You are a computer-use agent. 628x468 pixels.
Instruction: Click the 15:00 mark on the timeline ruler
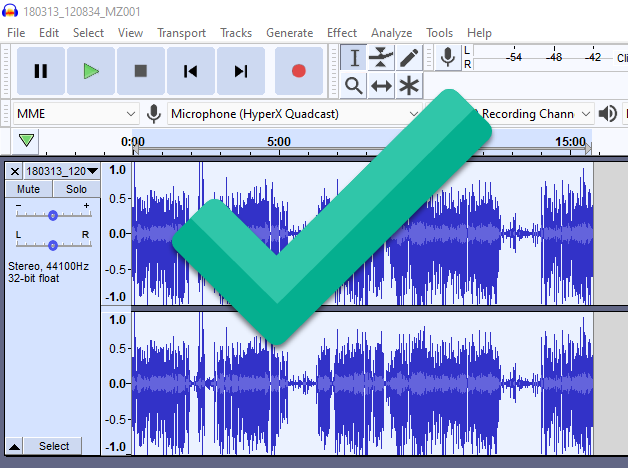coord(570,142)
